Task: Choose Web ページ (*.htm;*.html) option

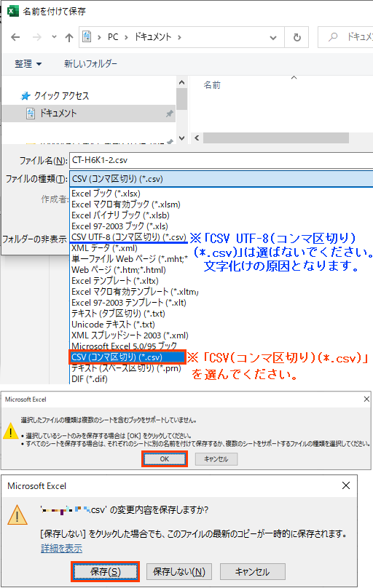Action: [119, 270]
